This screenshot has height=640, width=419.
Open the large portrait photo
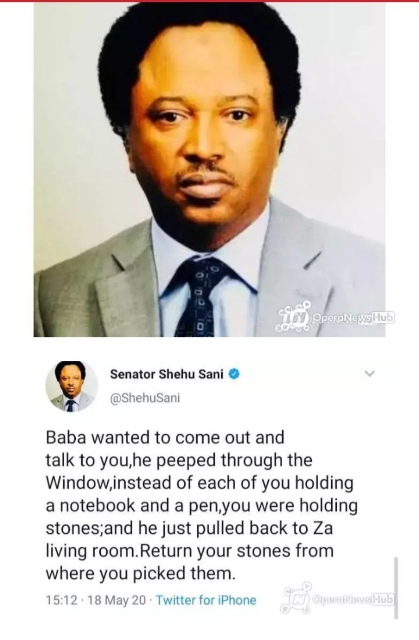209,169
